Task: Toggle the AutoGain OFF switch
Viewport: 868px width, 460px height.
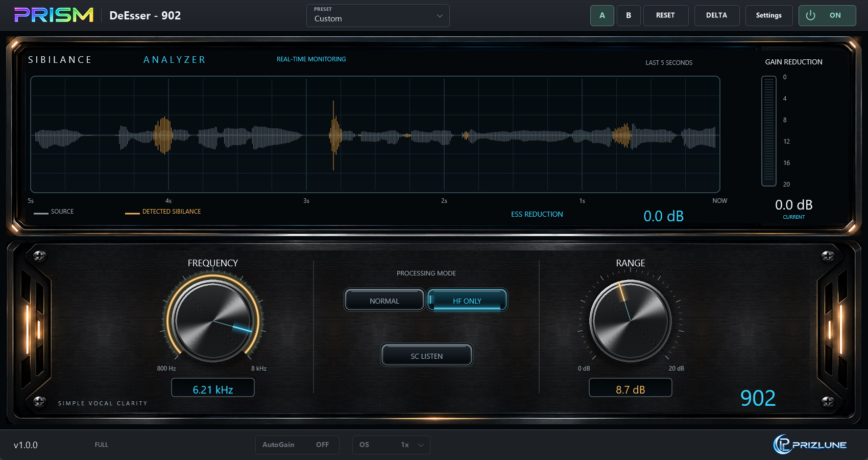Action: [297, 445]
